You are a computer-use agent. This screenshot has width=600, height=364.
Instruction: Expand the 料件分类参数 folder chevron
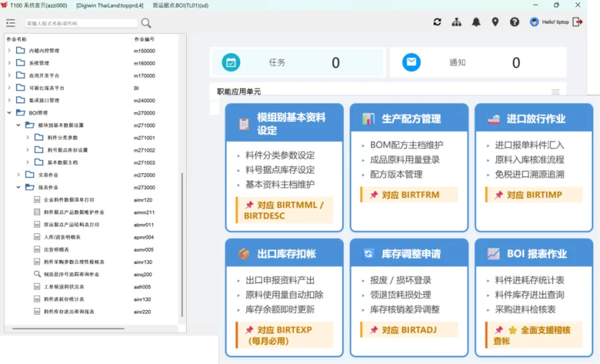point(27,137)
